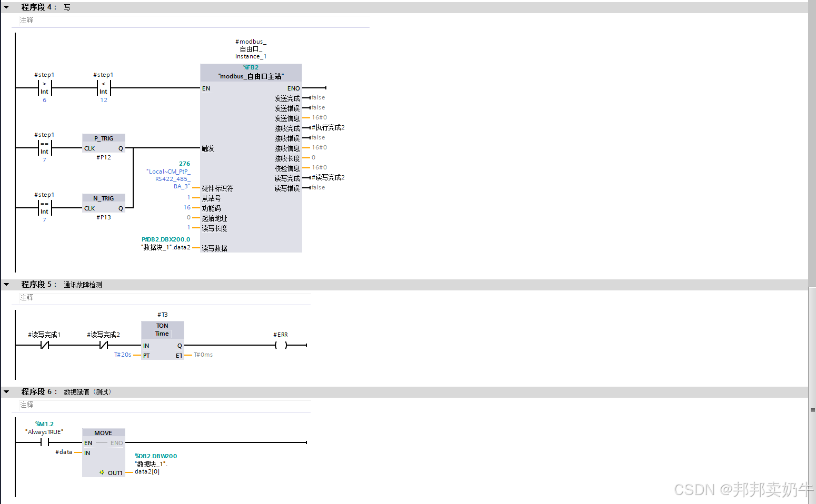Image resolution: width=816 pixels, height=504 pixels.
Task: Click the P#DB2.DBX200.0 pointer address
Action: (166, 239)
